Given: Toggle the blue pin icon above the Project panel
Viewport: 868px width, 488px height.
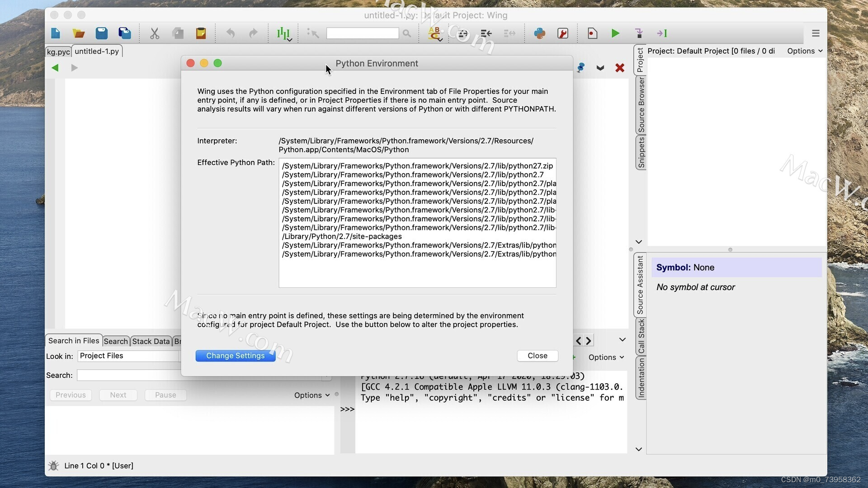Looking at the screenshot, I should click(581, 68).
